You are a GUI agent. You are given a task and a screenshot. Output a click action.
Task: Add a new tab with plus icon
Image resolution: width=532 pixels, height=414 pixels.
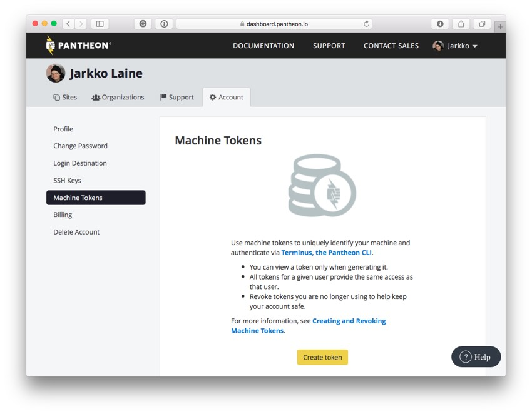[500, 27]
